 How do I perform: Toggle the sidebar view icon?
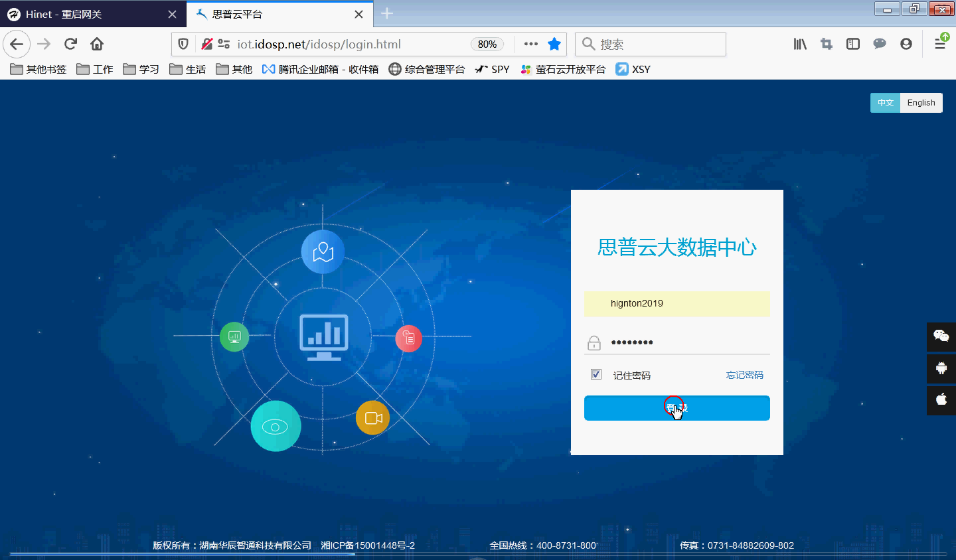point(853,44)
